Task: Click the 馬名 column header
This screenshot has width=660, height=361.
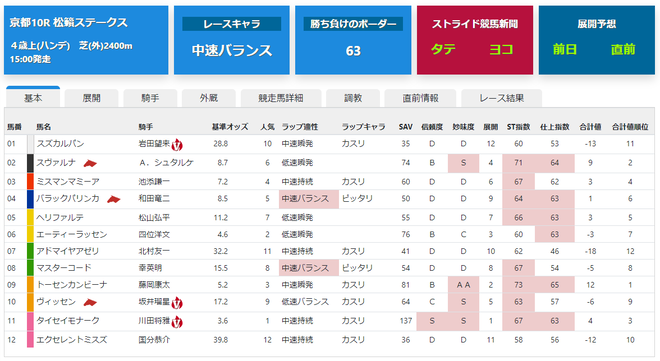Action: point(43,127)
